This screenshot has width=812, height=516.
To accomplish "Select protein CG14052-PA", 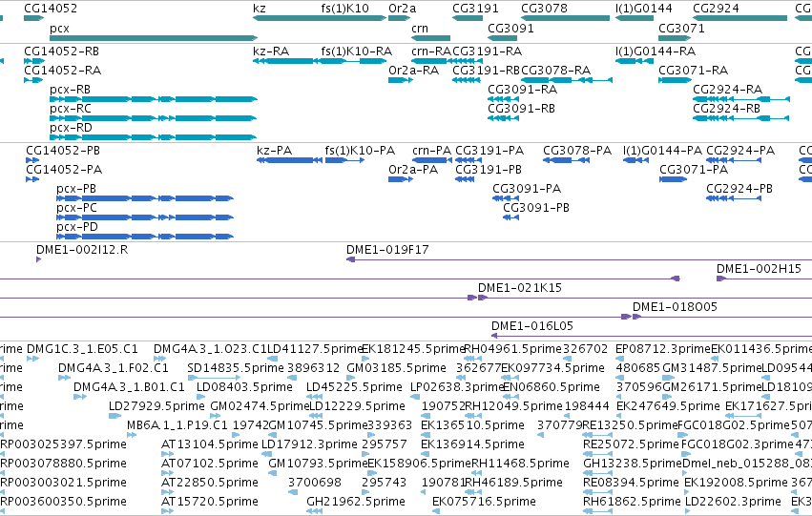I will click(x=32, y=179).
